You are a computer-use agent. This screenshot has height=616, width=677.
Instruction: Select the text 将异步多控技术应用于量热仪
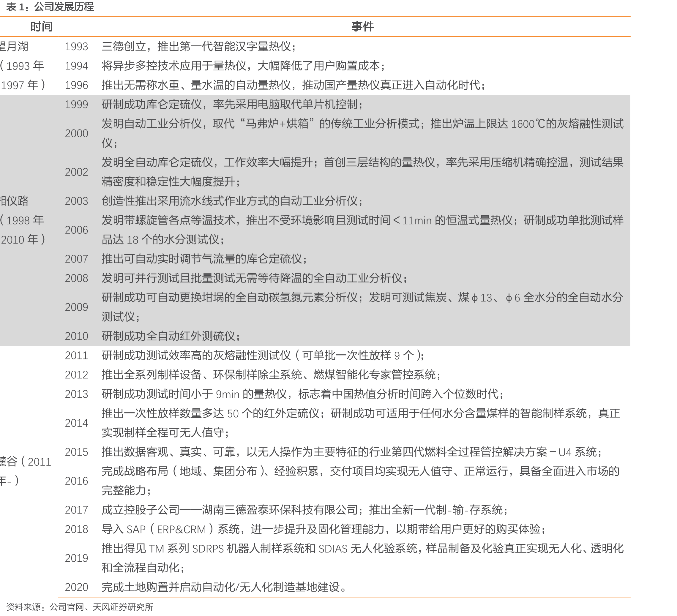click(173, 66)
